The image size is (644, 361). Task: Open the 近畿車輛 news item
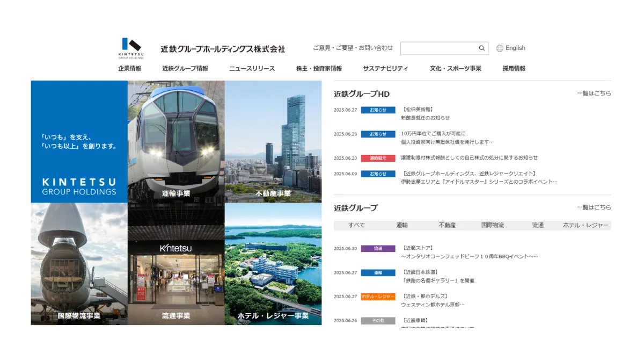pos(437,323)
